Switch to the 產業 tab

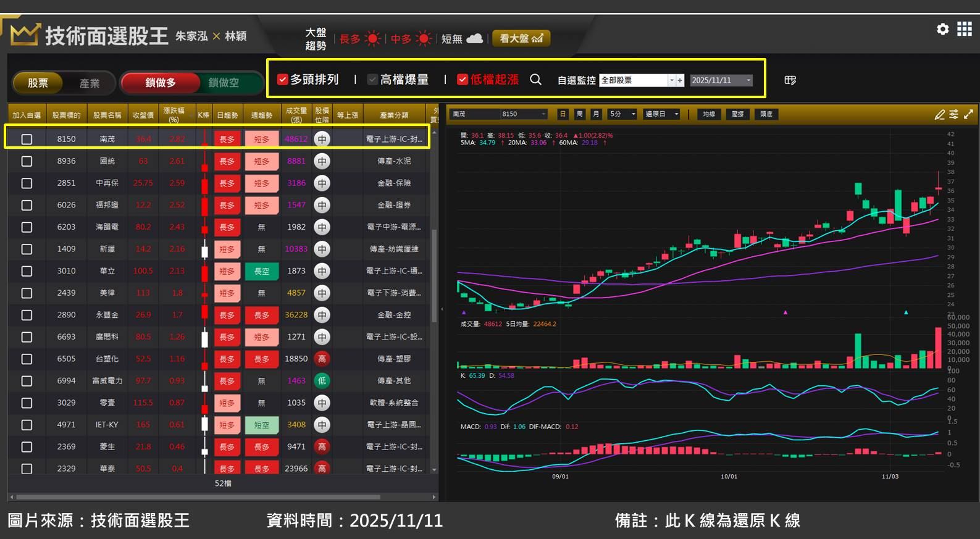[x=90, y=83]
